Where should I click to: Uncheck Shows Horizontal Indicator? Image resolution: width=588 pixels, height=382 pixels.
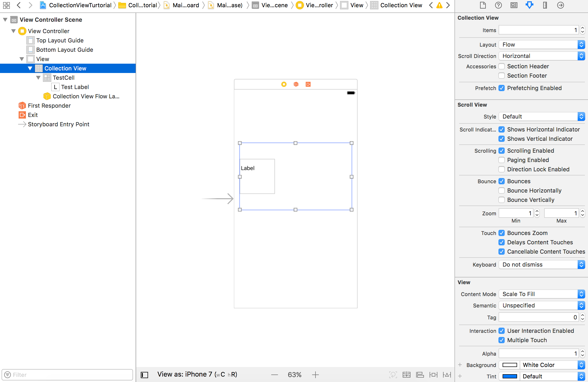click(502, 130)
